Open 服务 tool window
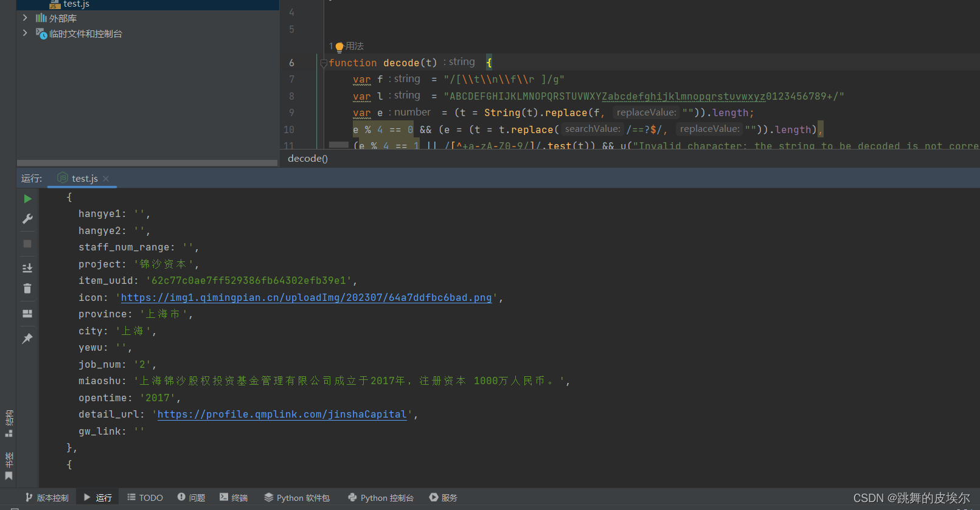The height and width of the screenshot is (510, 980). (x=443, y=498)
